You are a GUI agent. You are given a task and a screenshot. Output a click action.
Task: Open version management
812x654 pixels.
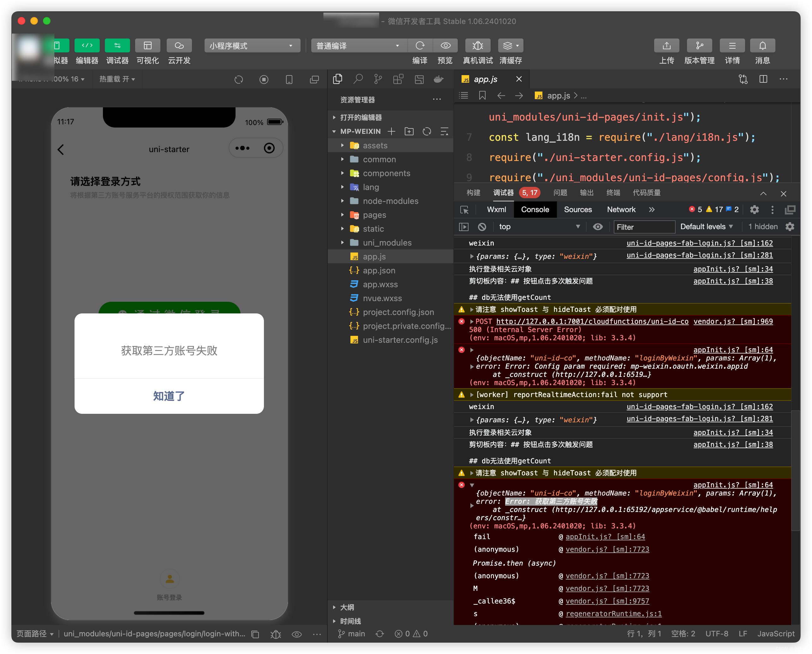699,45
